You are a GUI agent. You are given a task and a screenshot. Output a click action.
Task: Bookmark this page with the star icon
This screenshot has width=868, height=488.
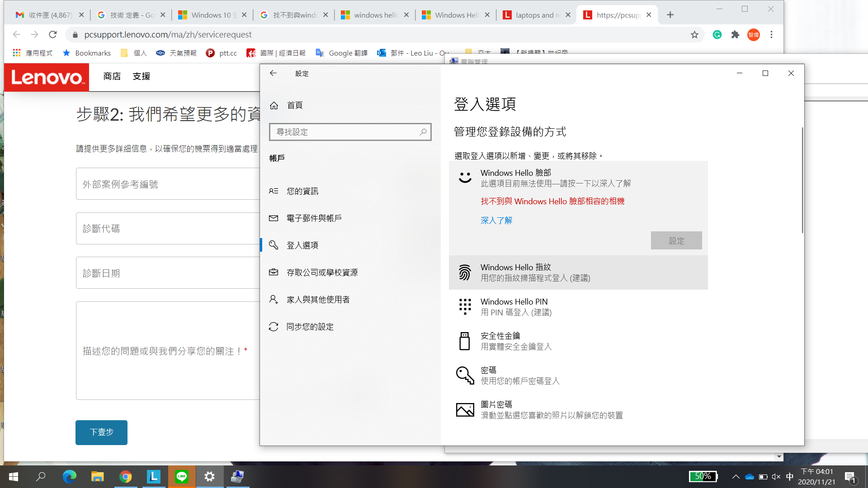(x=694, y=35)
